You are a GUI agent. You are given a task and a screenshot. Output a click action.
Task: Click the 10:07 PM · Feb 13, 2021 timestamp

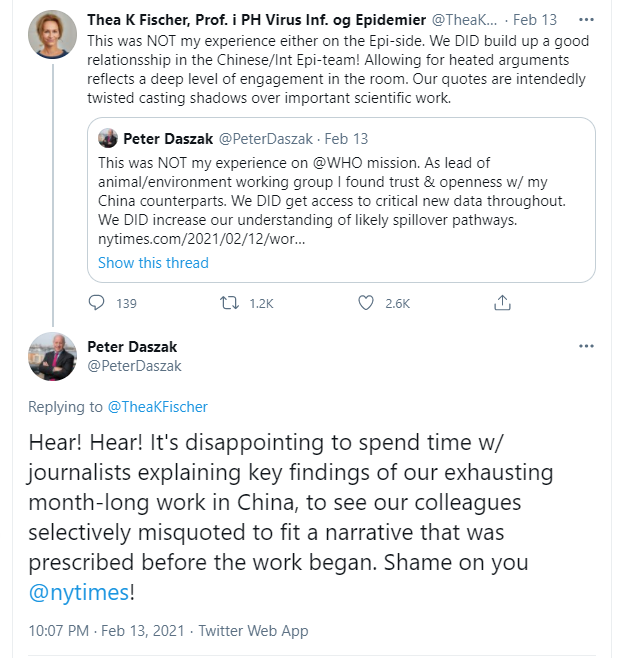tap(107, 631)
